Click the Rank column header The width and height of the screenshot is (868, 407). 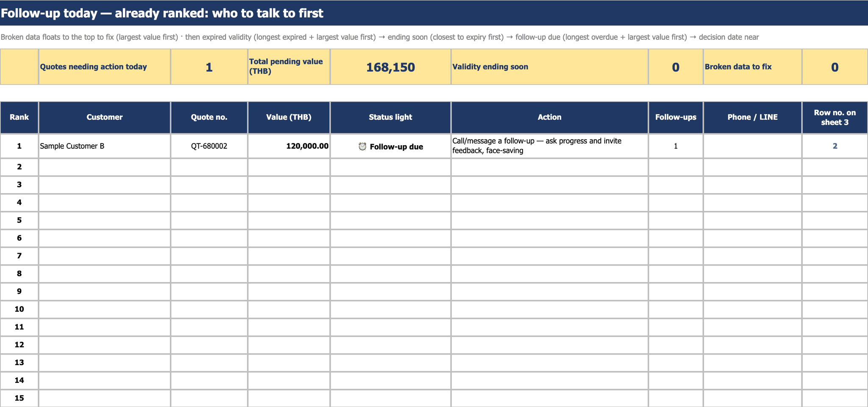(x=19, y=117)
